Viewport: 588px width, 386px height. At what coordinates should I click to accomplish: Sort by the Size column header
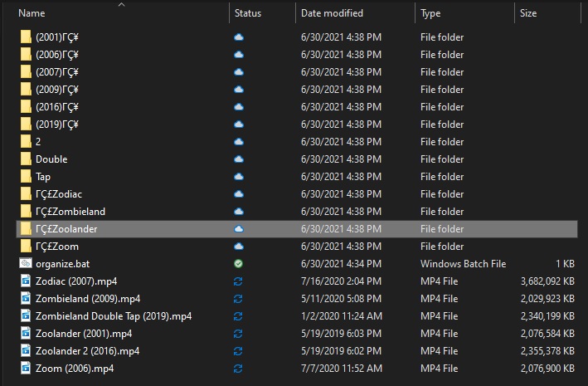(528, 13)
